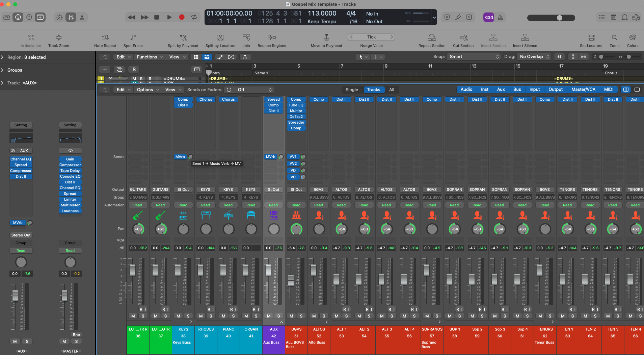Image resolution: width=644 pixels, height=355 pixels.
Task: Click the Note Repeat icon
Action: pos(105,40)
